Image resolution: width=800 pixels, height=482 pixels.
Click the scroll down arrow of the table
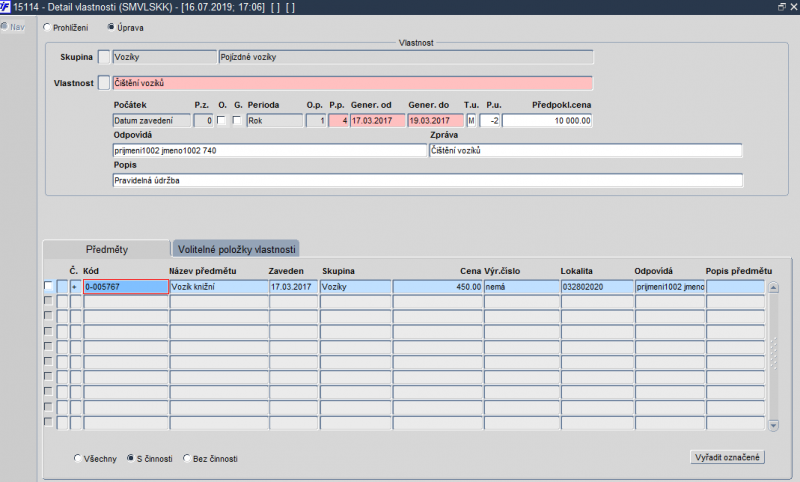(773, 425)
